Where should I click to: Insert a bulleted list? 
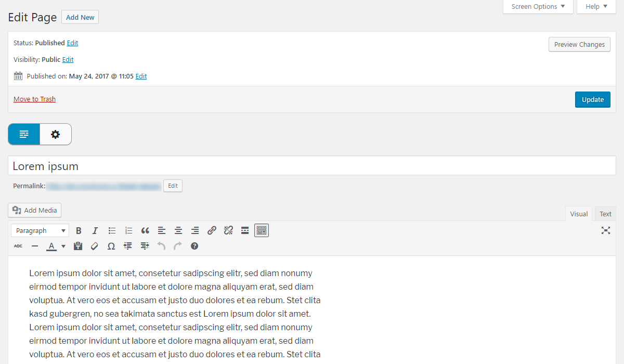click(112, 230)
